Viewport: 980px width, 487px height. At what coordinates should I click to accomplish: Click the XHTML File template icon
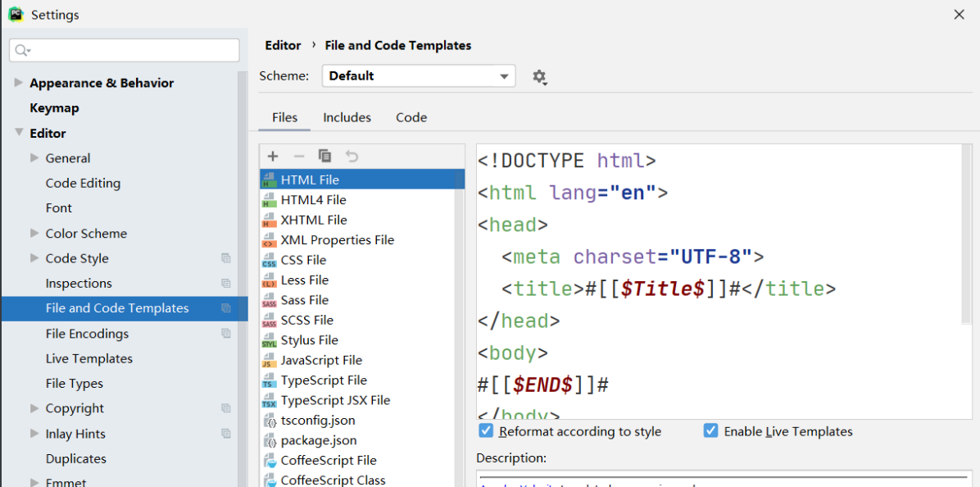pos(269,220)
